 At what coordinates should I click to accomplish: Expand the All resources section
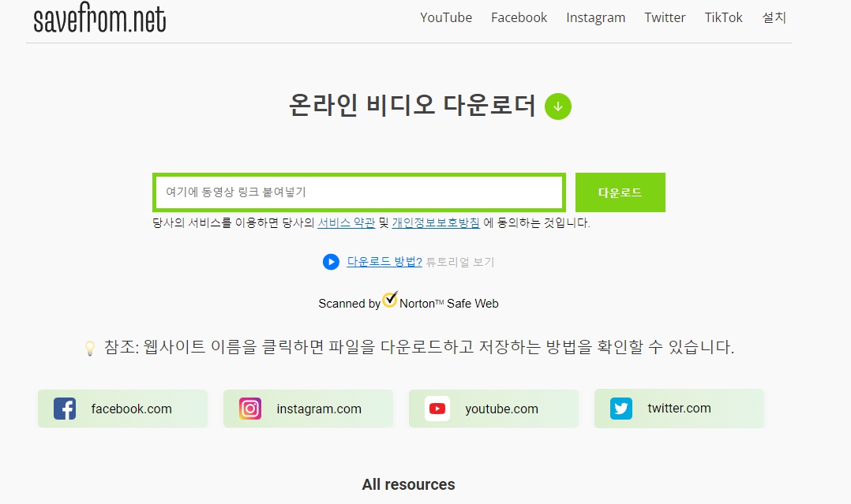(408, 484)
